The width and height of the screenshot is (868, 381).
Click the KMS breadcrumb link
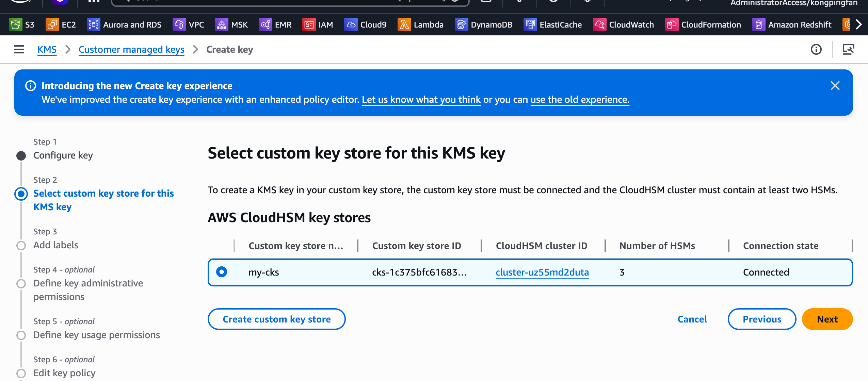(x=47, y=50)
